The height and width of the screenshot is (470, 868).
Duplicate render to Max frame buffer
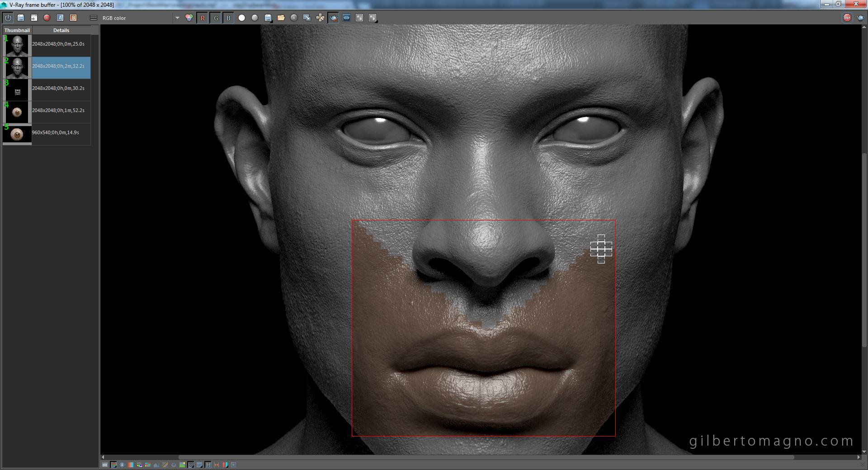[307, 18]
